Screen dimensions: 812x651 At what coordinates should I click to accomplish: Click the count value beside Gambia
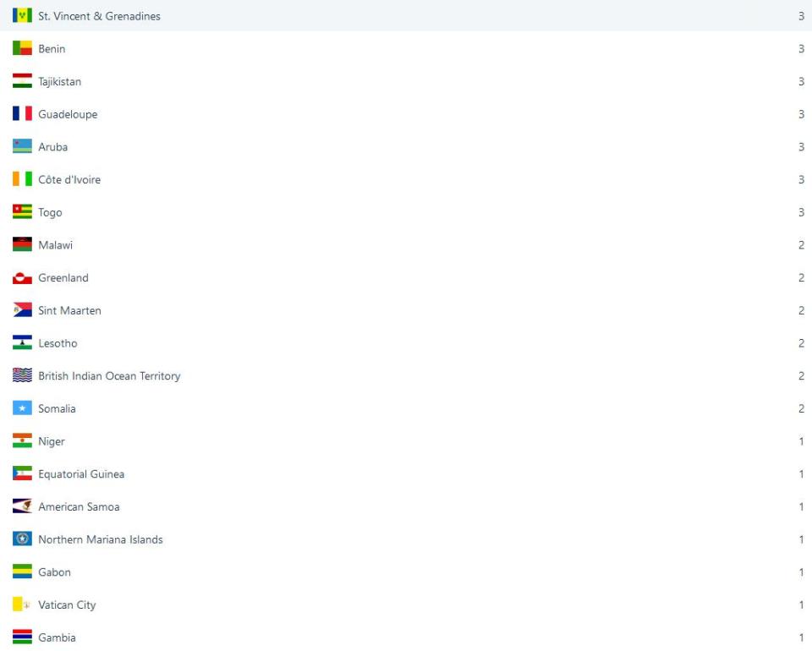coord(801,638)
